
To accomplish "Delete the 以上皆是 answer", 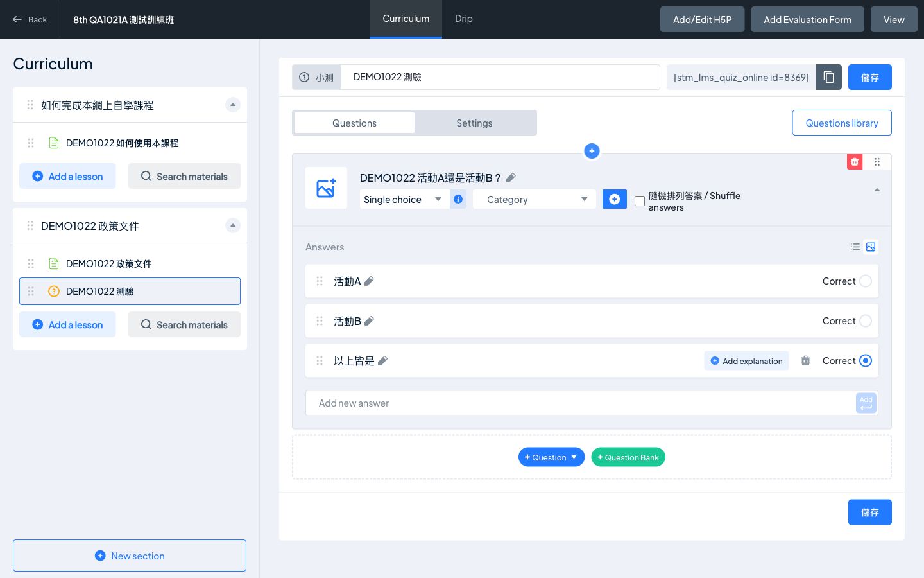I will click(805, 360).
